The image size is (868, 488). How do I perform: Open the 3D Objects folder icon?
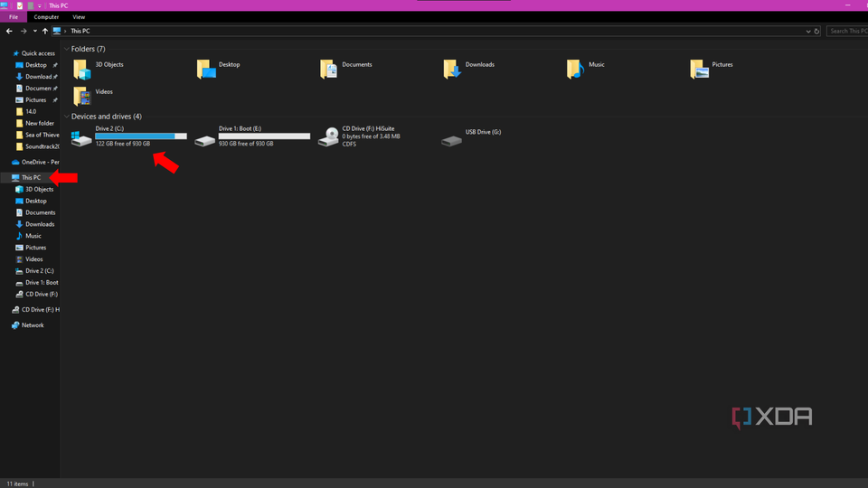82,70
